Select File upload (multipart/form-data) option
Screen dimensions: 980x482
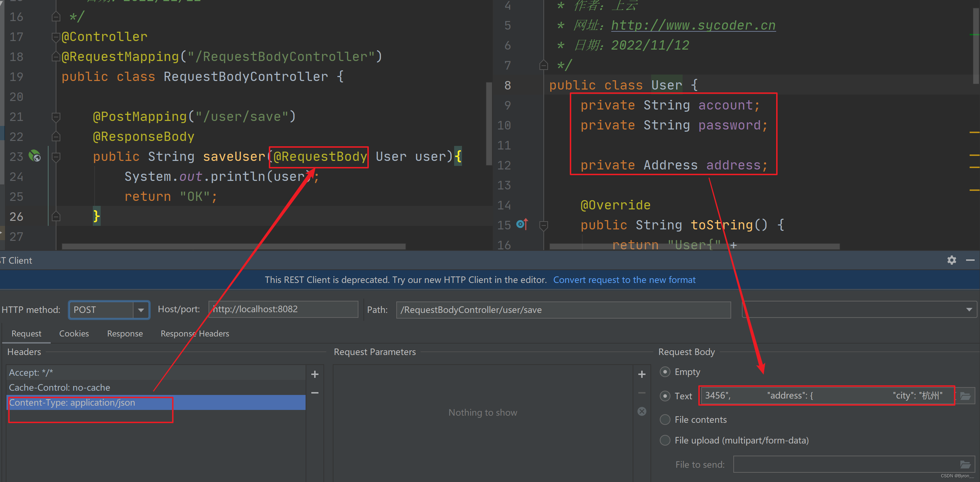point(665,440)
